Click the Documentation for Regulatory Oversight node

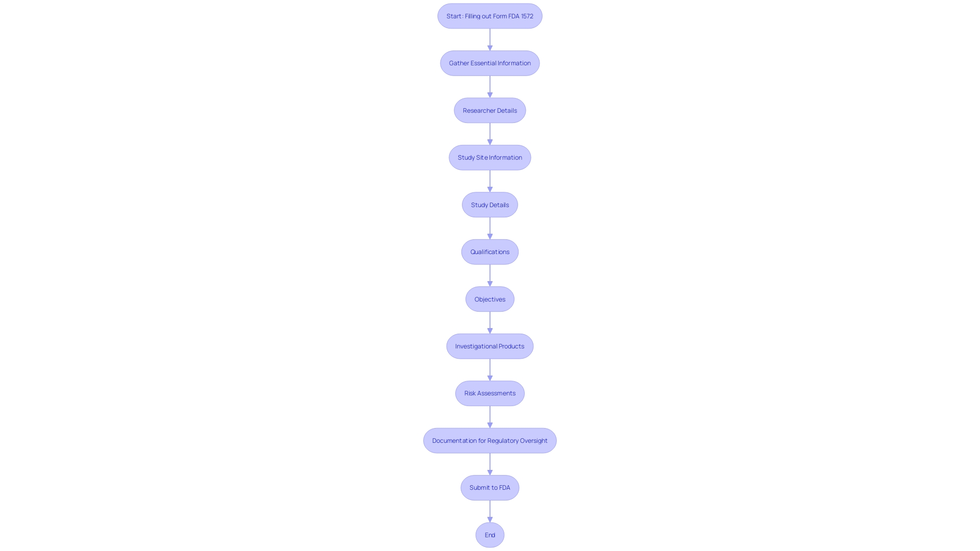coord(489,440)
